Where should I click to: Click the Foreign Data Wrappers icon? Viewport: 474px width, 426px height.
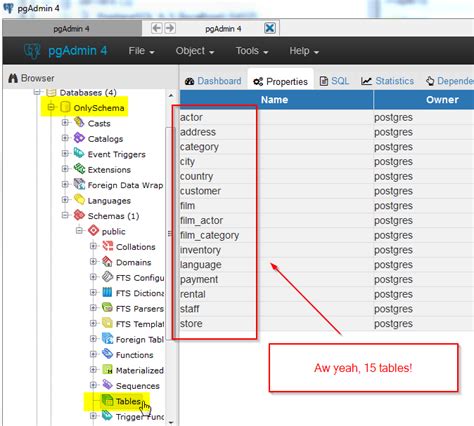pyautogui.click(x=79, y=184)
